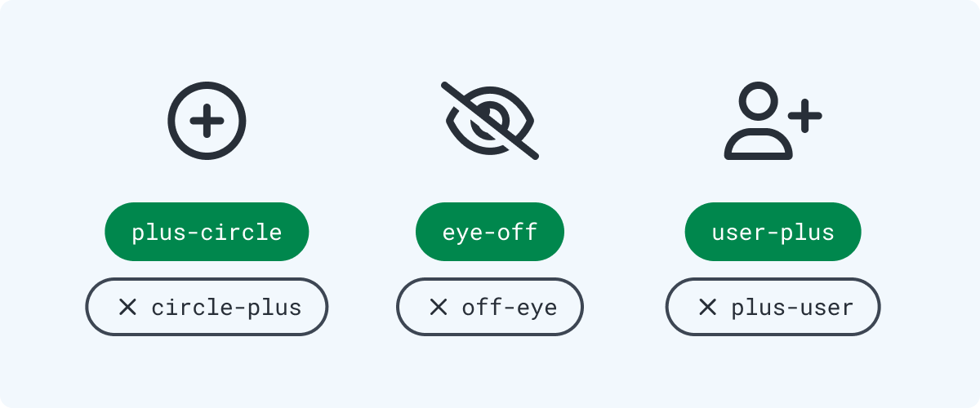Select the green eye-off label

point(490,232)
